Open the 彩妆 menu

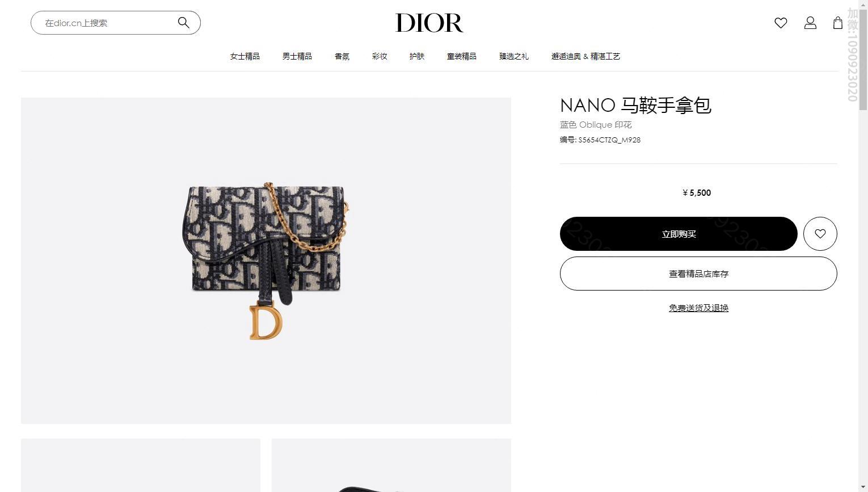pyautogui.click(x=380, y=56)
